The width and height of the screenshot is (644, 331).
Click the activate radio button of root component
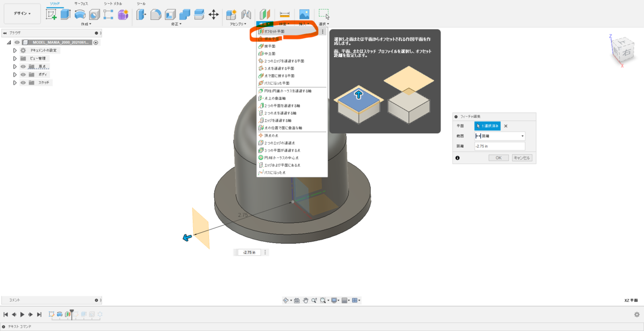[x=96, y=42]
